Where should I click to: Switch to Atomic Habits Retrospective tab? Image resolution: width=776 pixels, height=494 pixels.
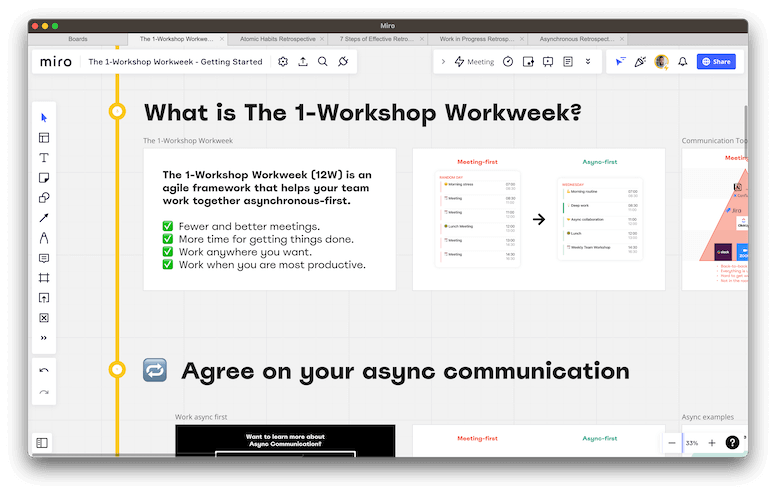(x=278, y=39)
